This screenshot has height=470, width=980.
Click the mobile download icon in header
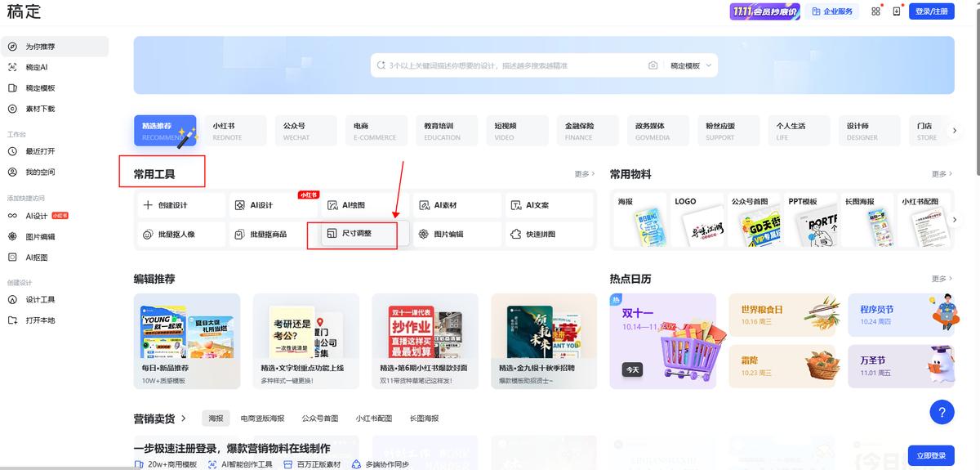tap(897, 11)
